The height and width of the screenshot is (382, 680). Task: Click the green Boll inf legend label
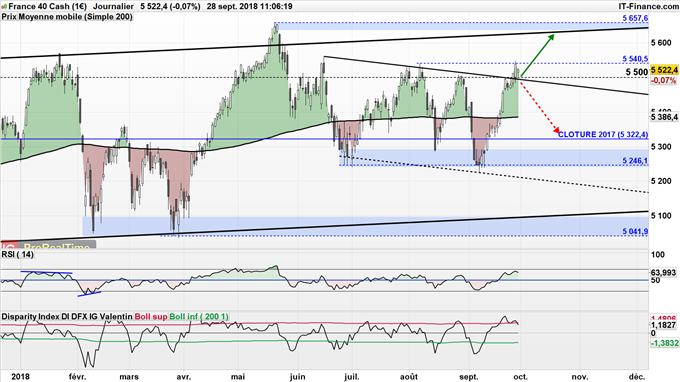coord(199,317)
